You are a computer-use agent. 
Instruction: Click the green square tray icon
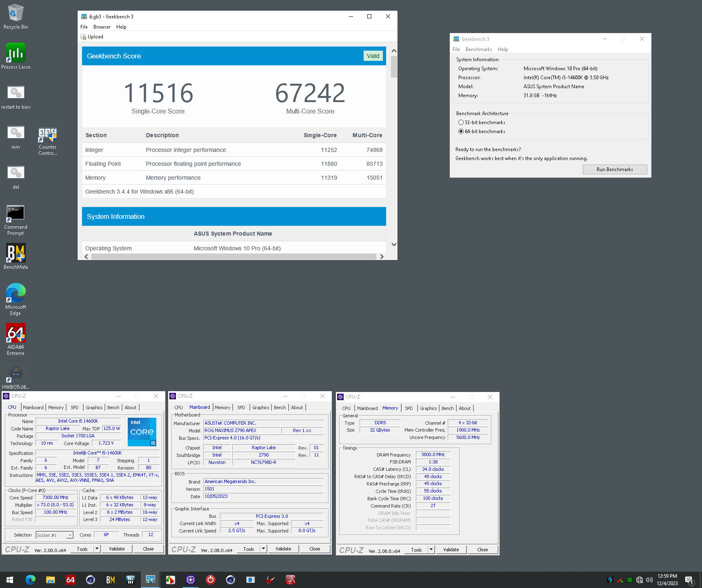(x=630, y=580)
